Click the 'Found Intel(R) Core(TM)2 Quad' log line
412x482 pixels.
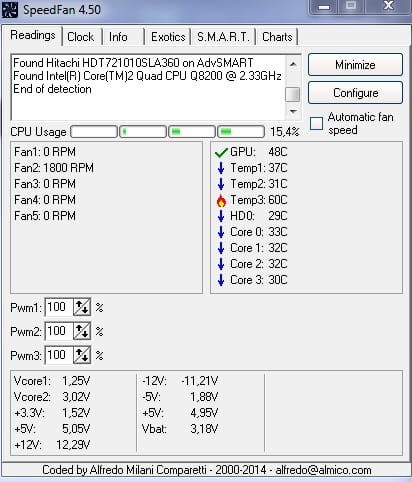[x=147, y=76]
